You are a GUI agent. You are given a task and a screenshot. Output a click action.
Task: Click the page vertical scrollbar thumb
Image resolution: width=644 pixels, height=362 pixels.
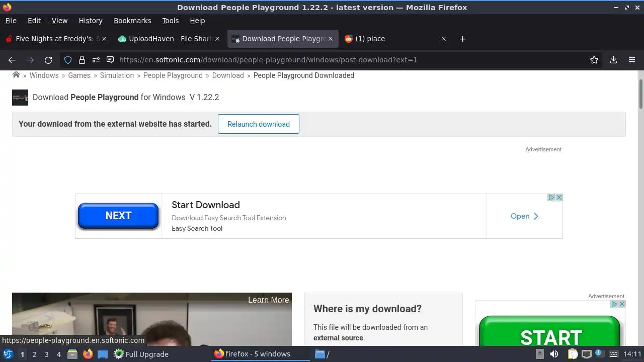(641, 94)
